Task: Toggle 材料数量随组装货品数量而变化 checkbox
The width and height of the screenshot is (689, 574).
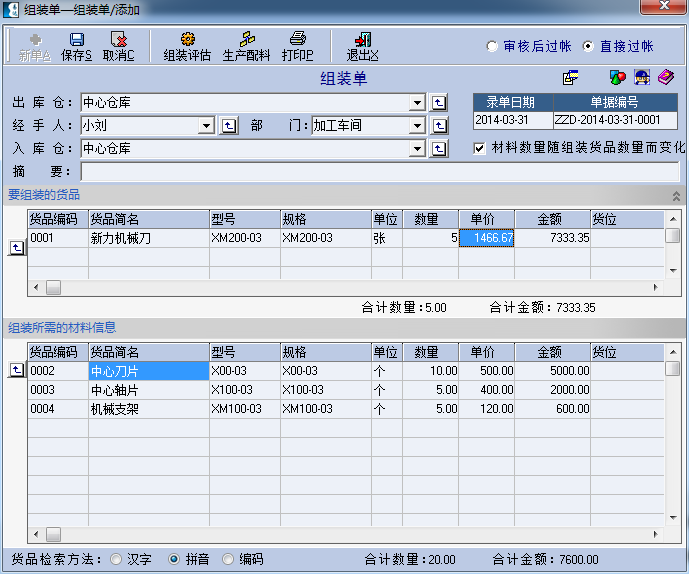Action: pyautogui.click(x=480, y=148)
